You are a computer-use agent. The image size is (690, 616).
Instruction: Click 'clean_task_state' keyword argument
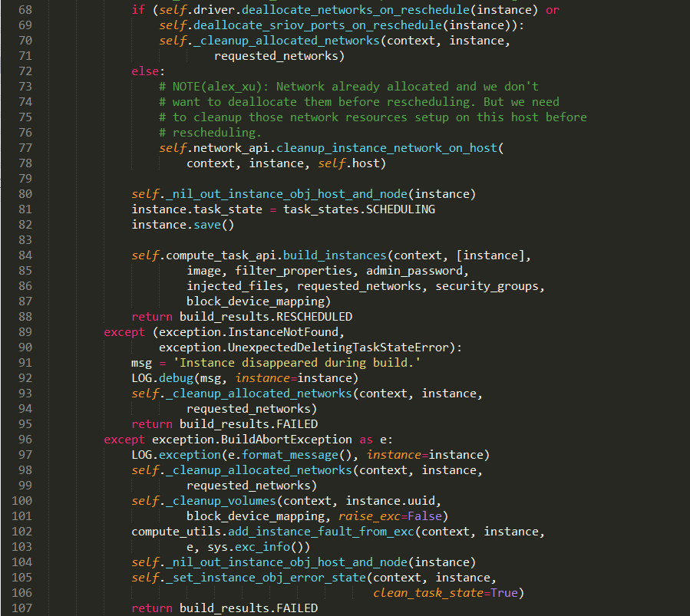tap(428, 593)
